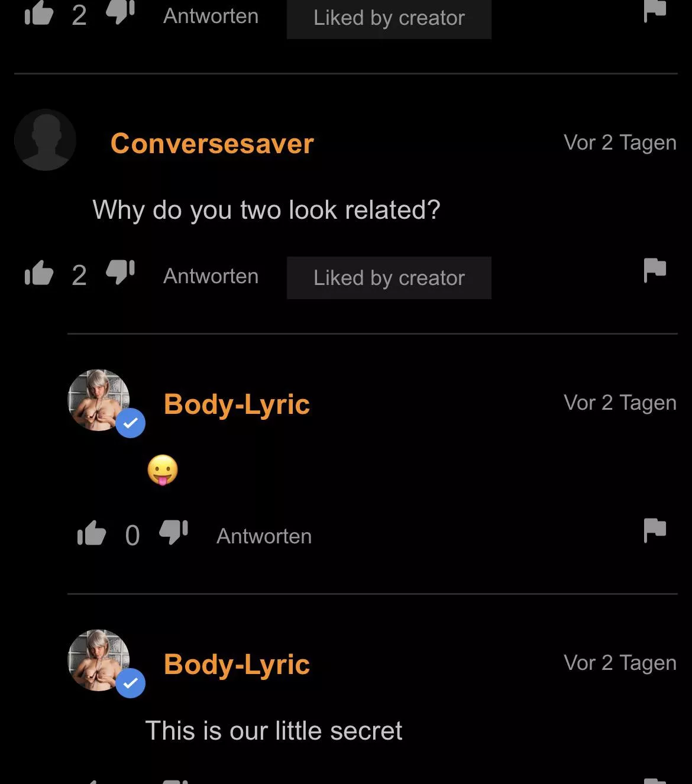Report Body-Lyric's emoji reply using flag
Screen dimensions: 692x784
click(x=655, y=530)
